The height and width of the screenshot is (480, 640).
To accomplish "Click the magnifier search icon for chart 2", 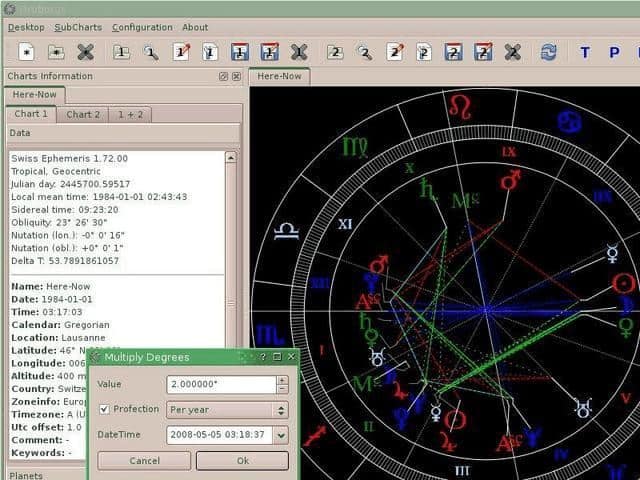I will coord(364,52).
